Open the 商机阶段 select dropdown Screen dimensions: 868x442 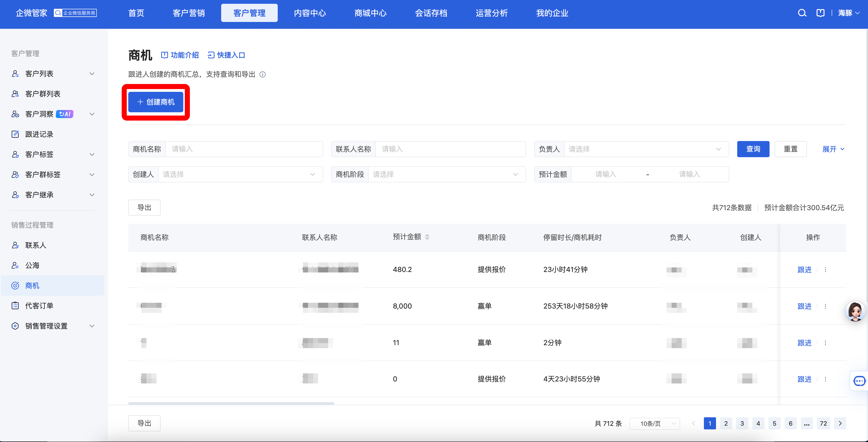click(447, 174)
